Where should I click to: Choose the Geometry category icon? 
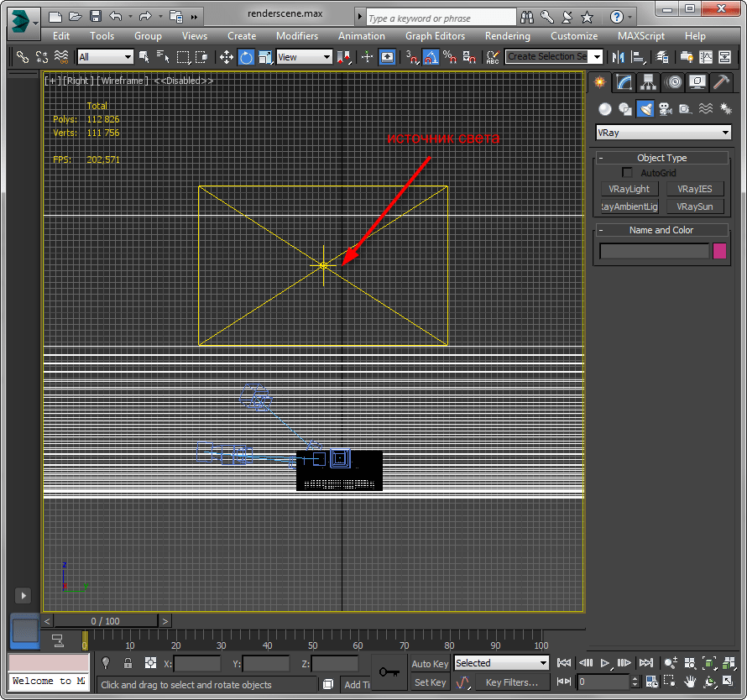604,109
